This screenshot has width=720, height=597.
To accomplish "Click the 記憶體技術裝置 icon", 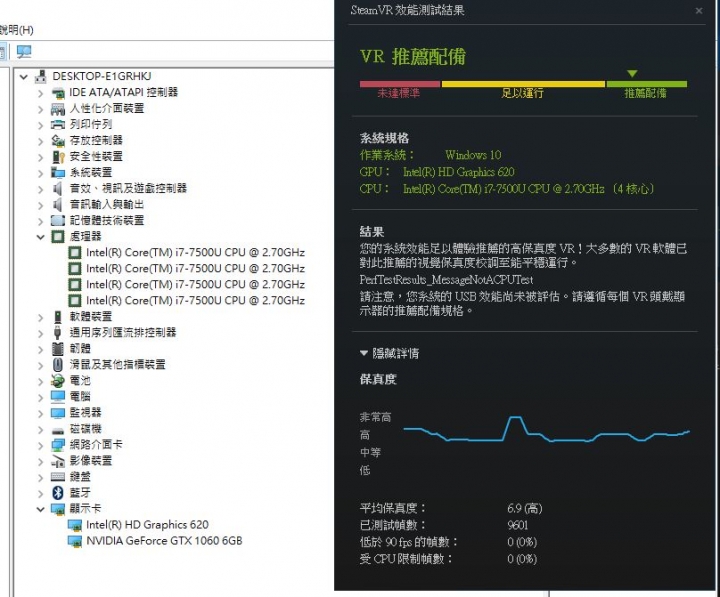I will pos(58,220).
